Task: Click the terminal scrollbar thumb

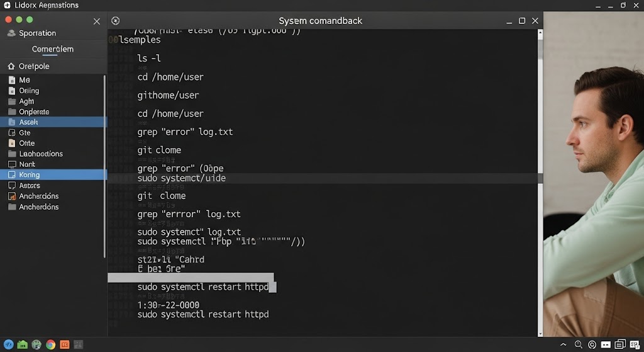Action: (x=540, y=49)
